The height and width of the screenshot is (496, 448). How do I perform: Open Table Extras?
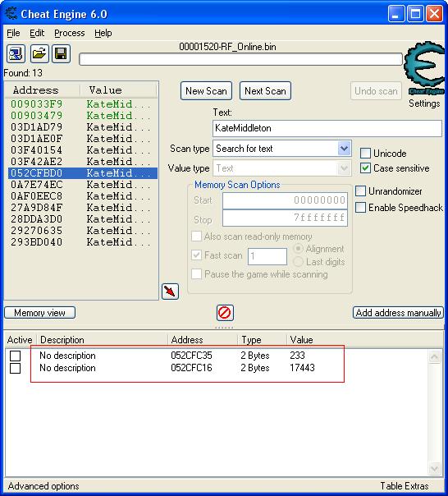[x=405, y=486]
